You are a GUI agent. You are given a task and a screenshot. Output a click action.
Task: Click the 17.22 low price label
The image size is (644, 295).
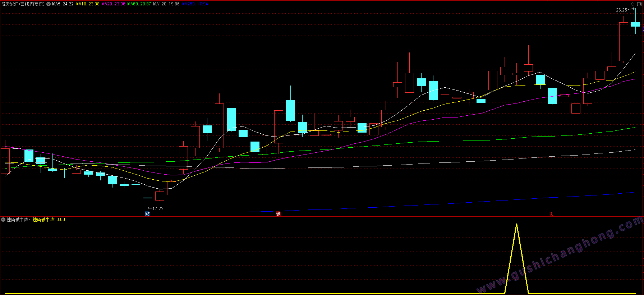[x=158, y=209]
